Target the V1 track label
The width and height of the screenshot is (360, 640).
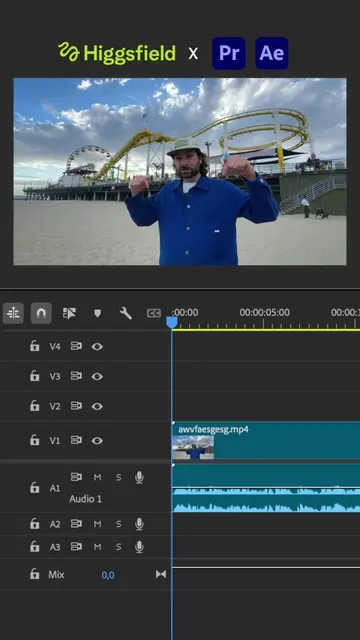click(x=55, y=440)
